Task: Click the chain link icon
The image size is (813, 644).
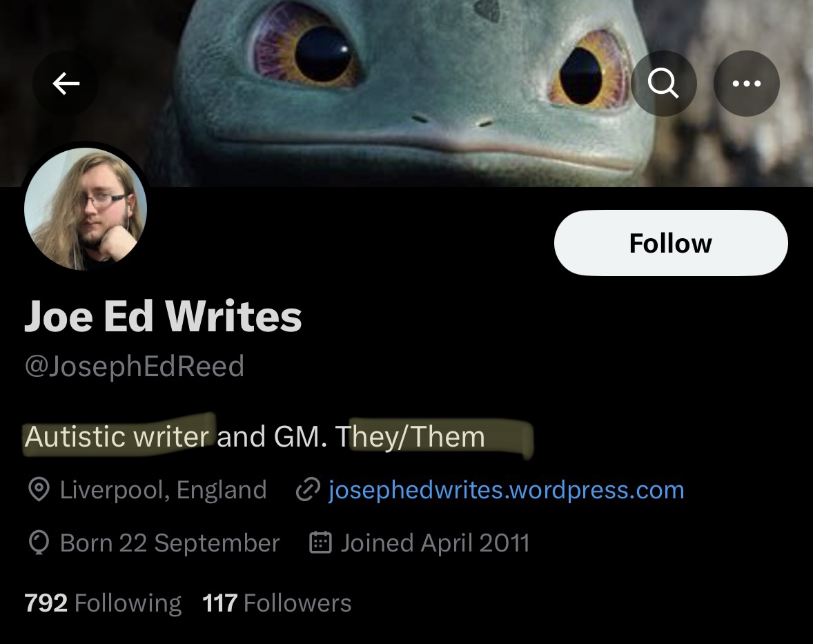Action: [308, 489]
